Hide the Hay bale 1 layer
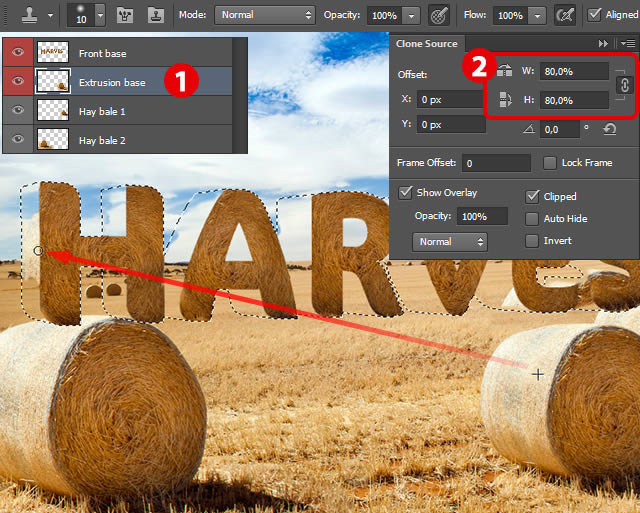The width and height of the screenshot is (640, 513). click(18, 110)
